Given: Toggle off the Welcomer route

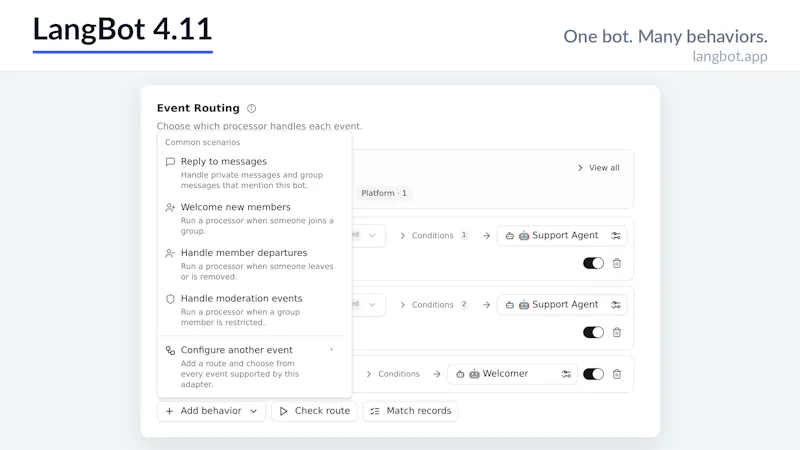Looking at the screenshot, I should (593, 374).
